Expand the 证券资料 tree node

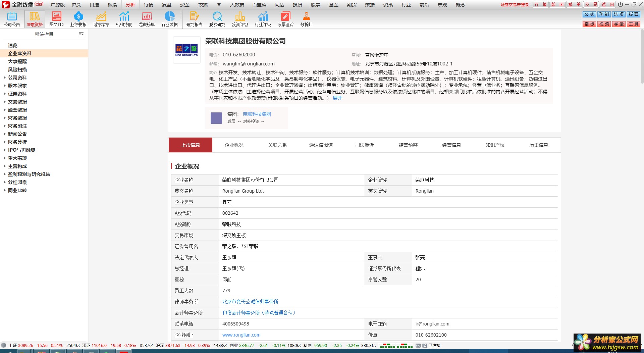[x=5, y=94]
